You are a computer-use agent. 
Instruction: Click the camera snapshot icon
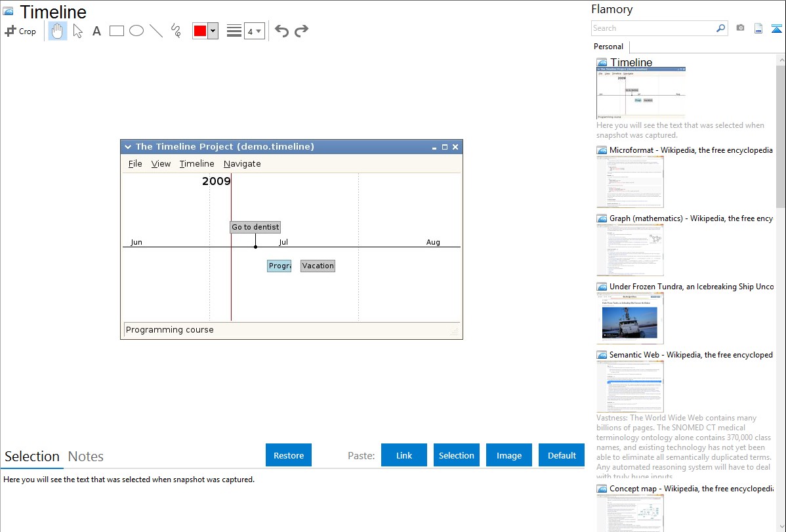(740, 28)
